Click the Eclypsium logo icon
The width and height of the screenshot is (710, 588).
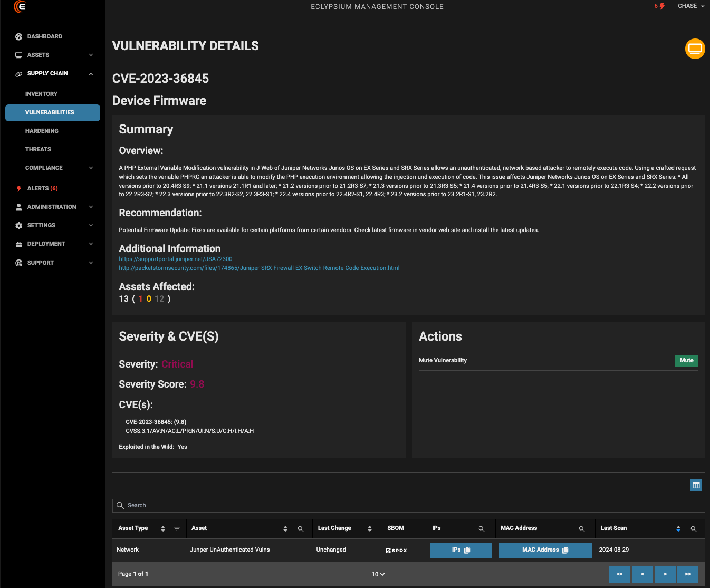[20, 6]
